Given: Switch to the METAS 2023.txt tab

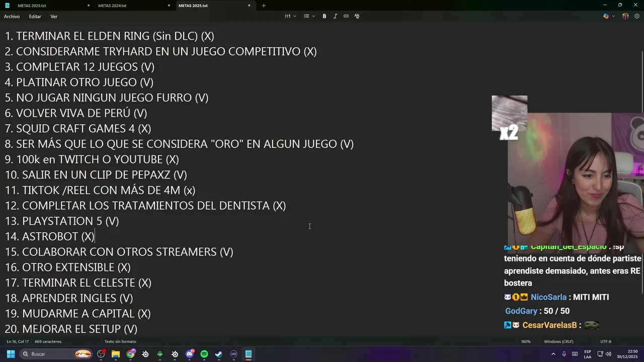Looking at the screenshot, I should [x=32, y=6].
